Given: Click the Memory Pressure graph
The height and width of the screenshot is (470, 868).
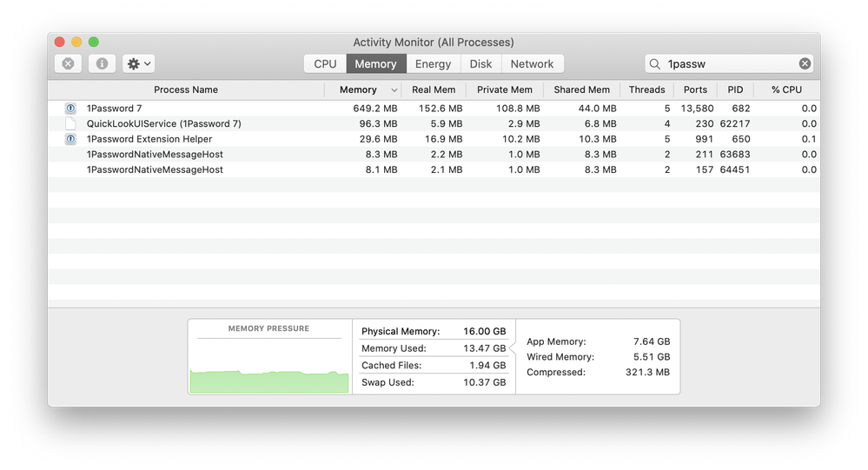Looking at the screenshot, I should (269, 365).
